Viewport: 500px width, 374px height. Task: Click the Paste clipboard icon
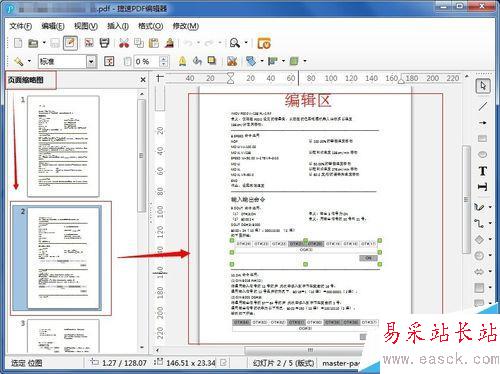point(154,43)
